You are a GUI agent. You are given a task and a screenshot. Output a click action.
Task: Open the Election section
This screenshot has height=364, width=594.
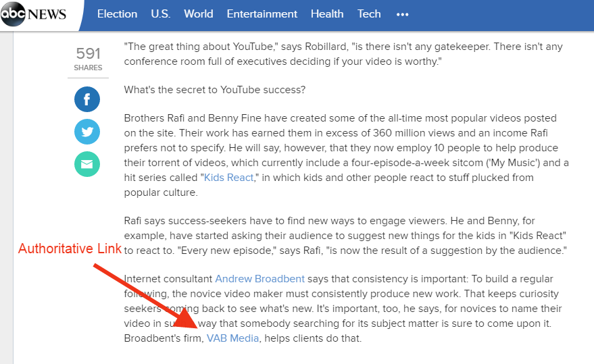point(117,14)
